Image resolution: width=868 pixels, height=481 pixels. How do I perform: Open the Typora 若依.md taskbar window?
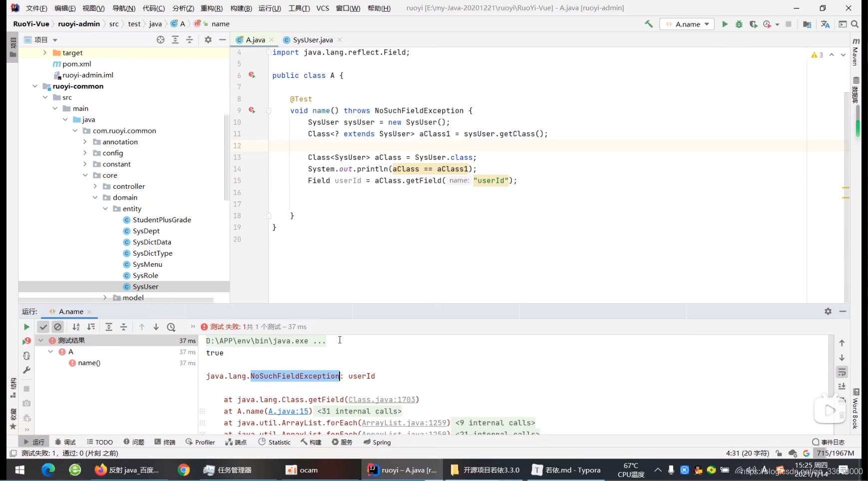[x=566, y=470]
